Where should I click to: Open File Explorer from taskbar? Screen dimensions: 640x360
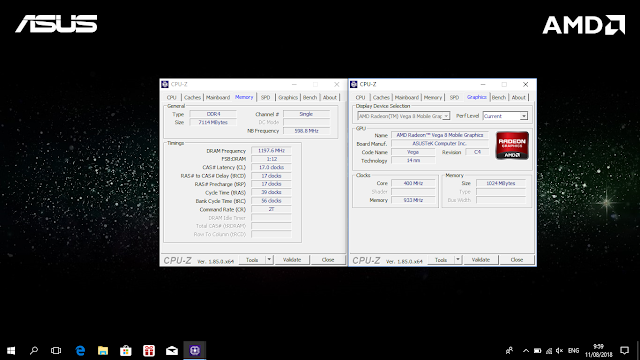coord(103,350)
